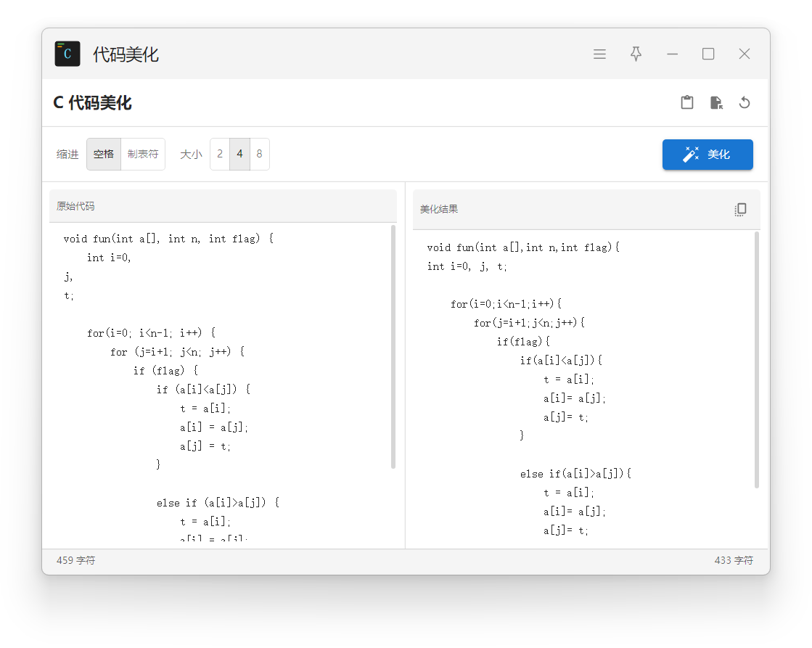Viewport: 812px width, 648px height.
Task: Open the hamburger menu in title bar
Action: (599, 54)
